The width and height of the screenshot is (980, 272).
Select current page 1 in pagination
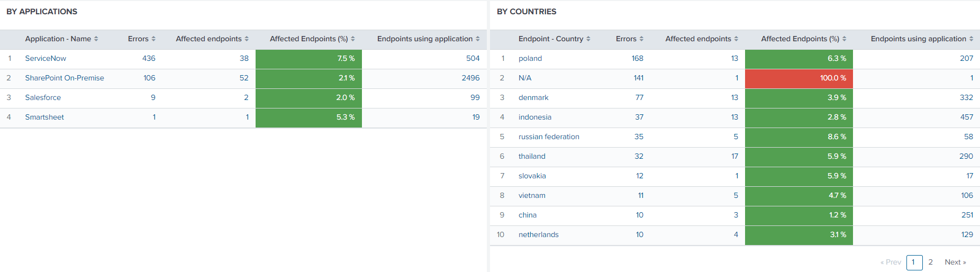[914, 262]
